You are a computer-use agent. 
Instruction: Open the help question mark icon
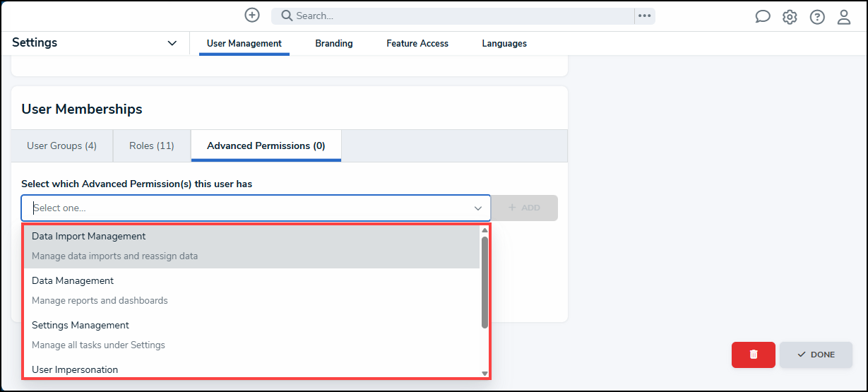817,17
